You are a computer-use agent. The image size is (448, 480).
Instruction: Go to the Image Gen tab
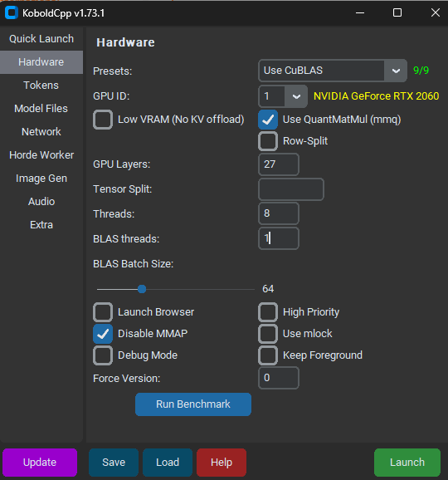[x=41, y=179]
